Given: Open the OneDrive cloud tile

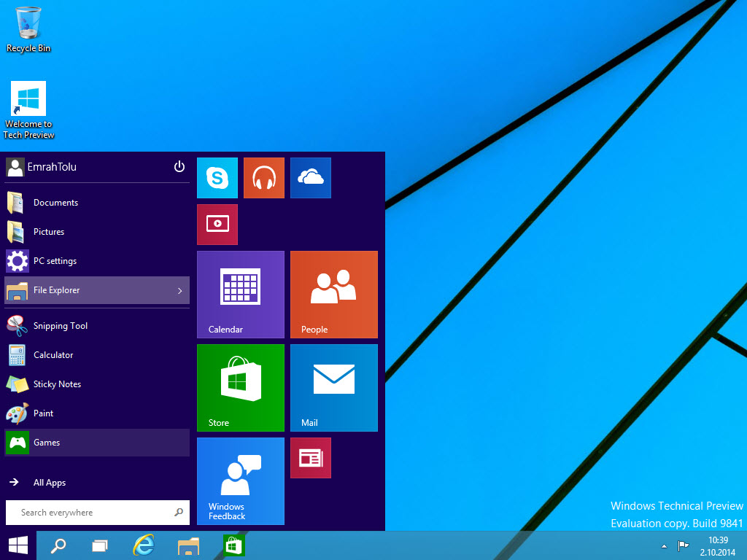Looking at the screenshot, I should point(311,178).
